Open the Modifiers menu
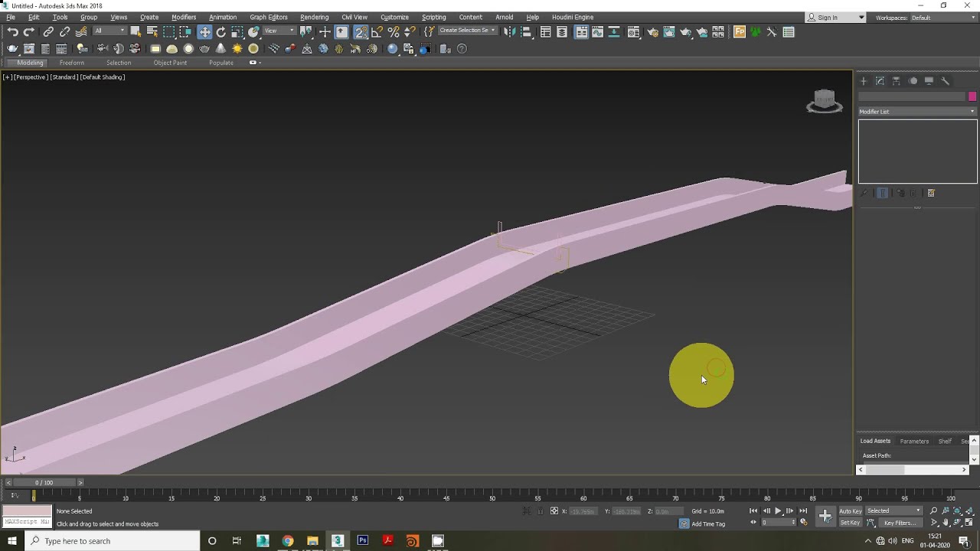Image resolution: width=980 pixels, height=551 pixels. point(184,17)
